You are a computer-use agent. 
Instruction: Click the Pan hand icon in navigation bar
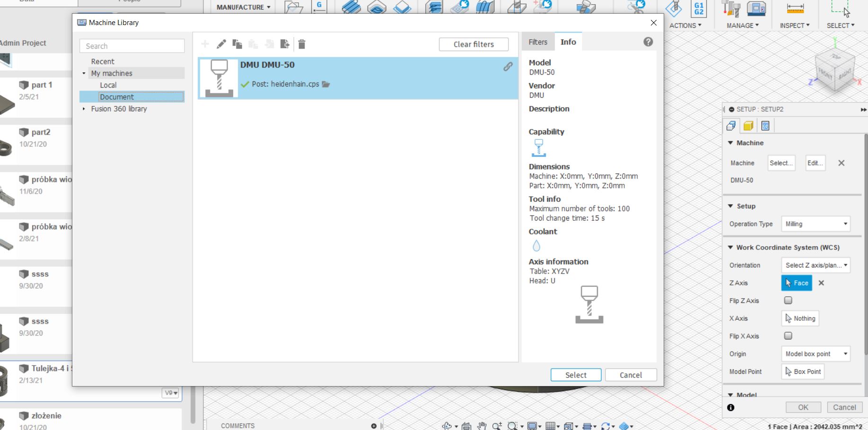482,426
